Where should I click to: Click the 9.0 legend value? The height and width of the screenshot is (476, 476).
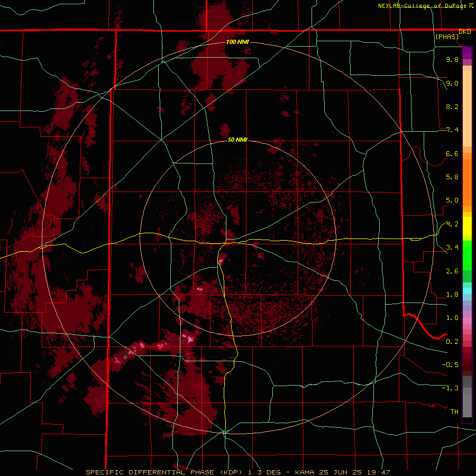click(x=452, y=83)
